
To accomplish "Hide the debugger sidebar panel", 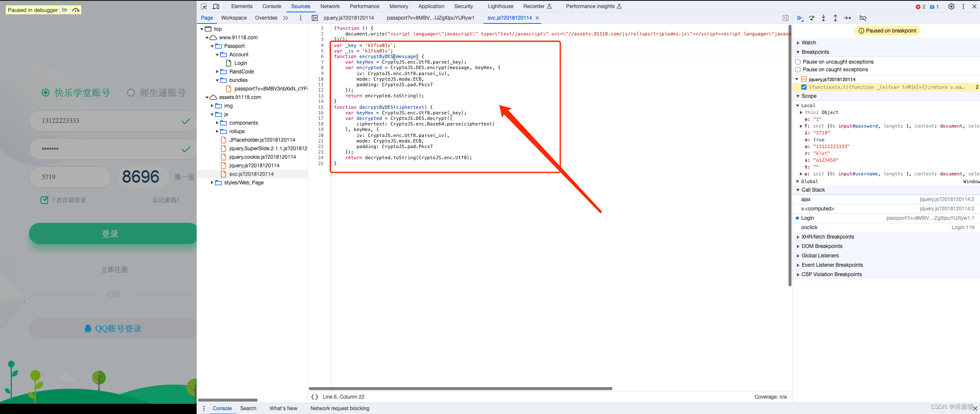I will [786, 18].
